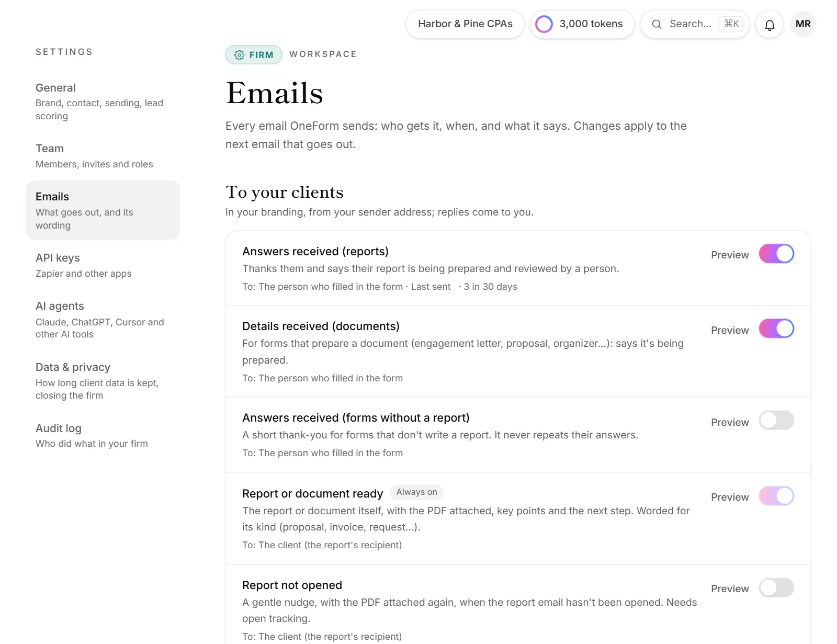Open General settings section
The height and width of the screenshot is (644, 837).
click(x=103, y=101)
